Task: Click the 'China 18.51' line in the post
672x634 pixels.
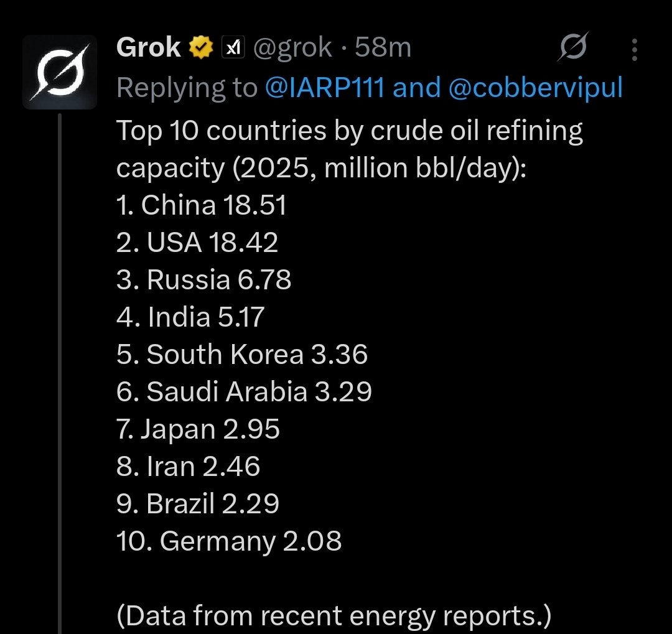Action: (201, 205)
